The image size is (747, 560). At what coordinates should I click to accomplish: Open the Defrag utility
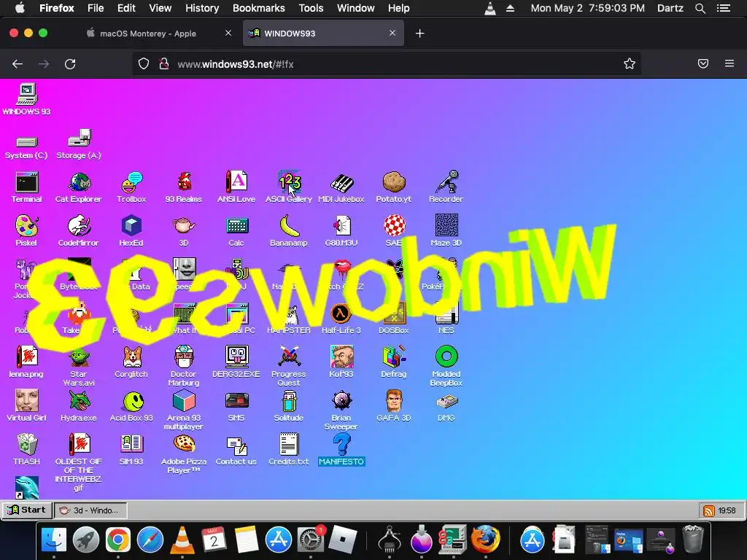tap(393, 362)
